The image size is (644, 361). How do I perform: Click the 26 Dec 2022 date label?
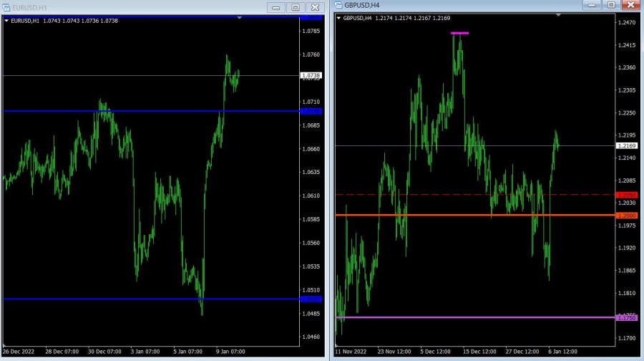(18, 352)
